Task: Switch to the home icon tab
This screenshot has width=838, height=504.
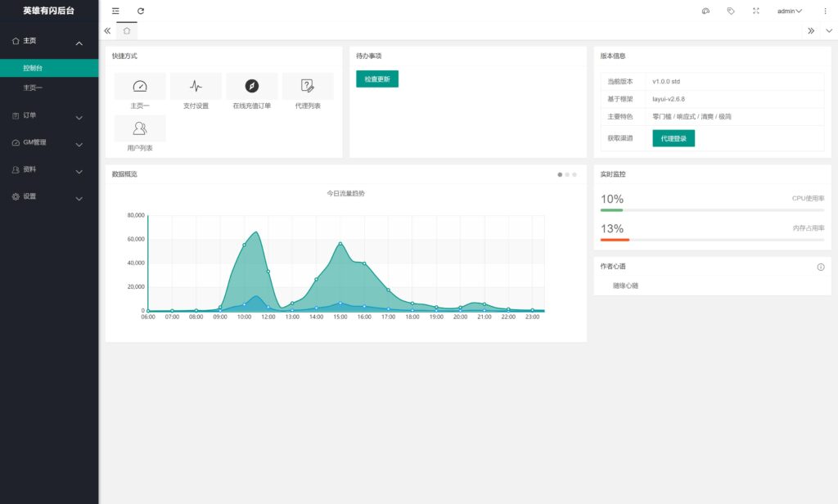Action: click(126, 30)
